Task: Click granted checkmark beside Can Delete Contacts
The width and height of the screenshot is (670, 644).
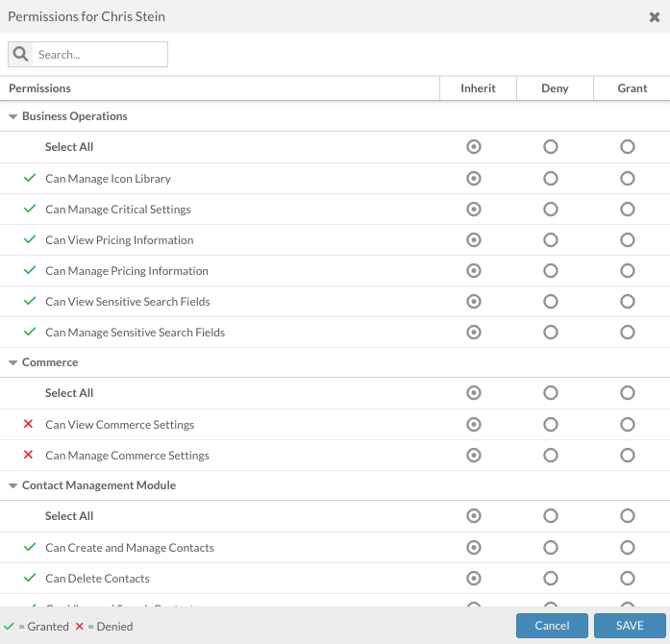Action: (30, 578)
